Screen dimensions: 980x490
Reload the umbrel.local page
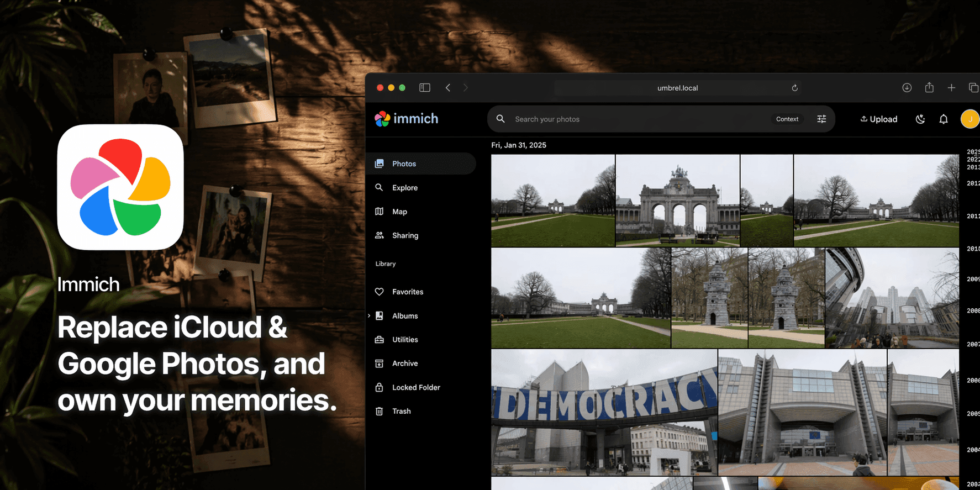[x=794, y=88]
